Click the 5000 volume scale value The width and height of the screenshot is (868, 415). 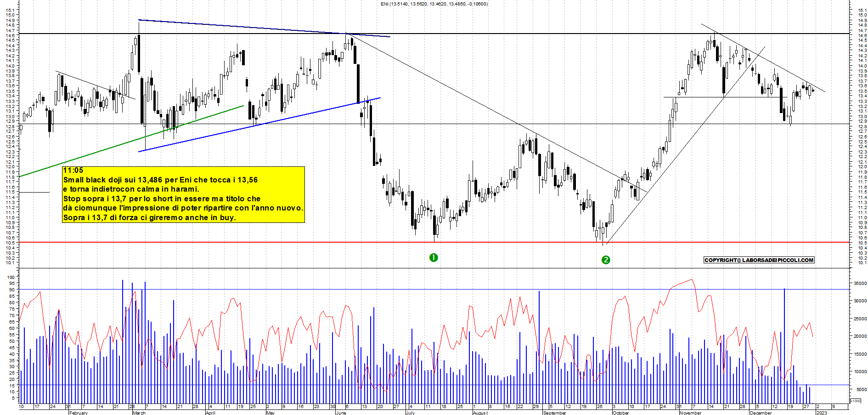[x=862, y=390]
